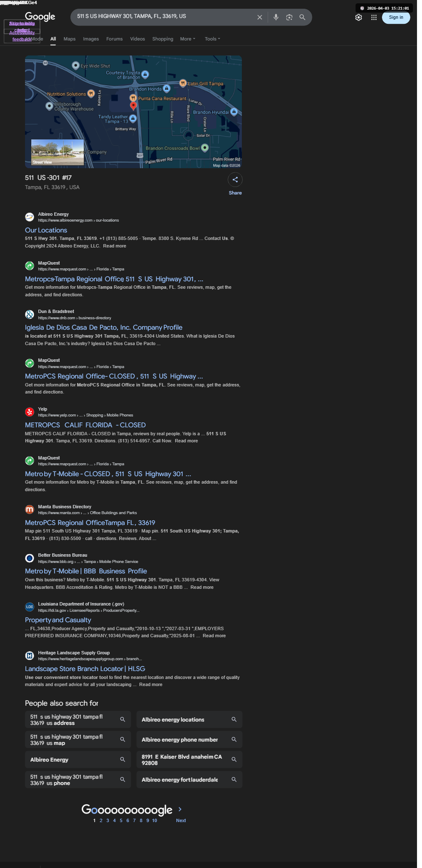Screen dimensions: 422x868
Task: Open the Tools dropdown
Action: point(212,39)
